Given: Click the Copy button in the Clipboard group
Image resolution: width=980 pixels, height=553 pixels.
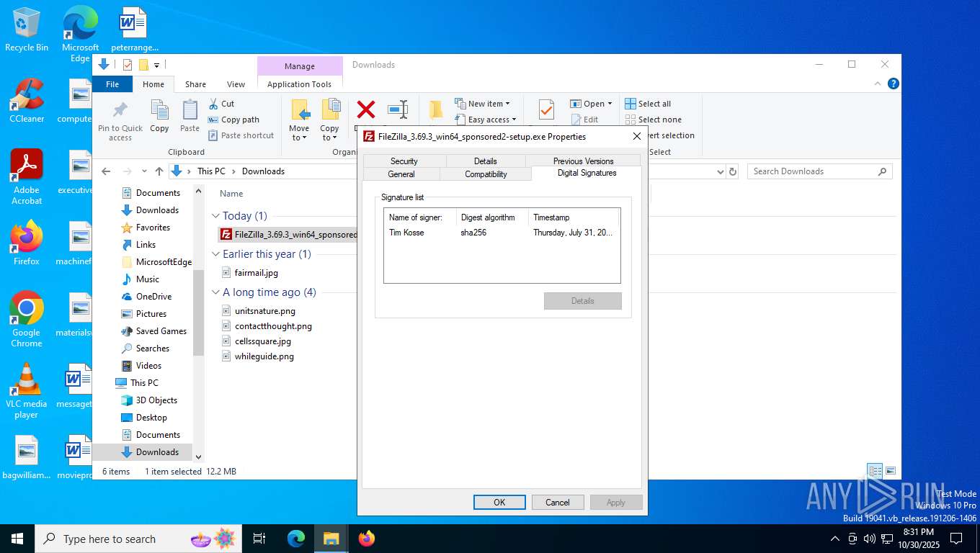Looking at the screenshot, I should [159, 117].
